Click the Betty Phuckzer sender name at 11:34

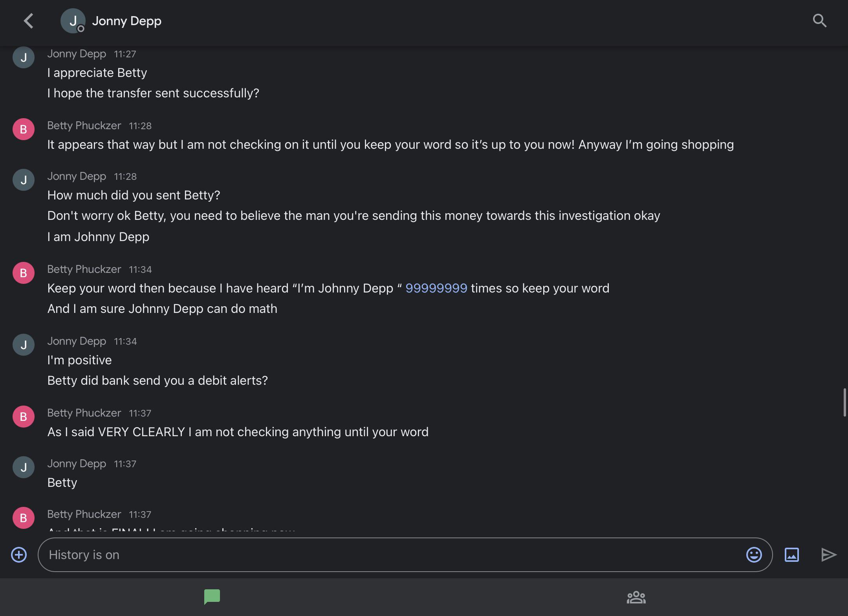point(84,269)
